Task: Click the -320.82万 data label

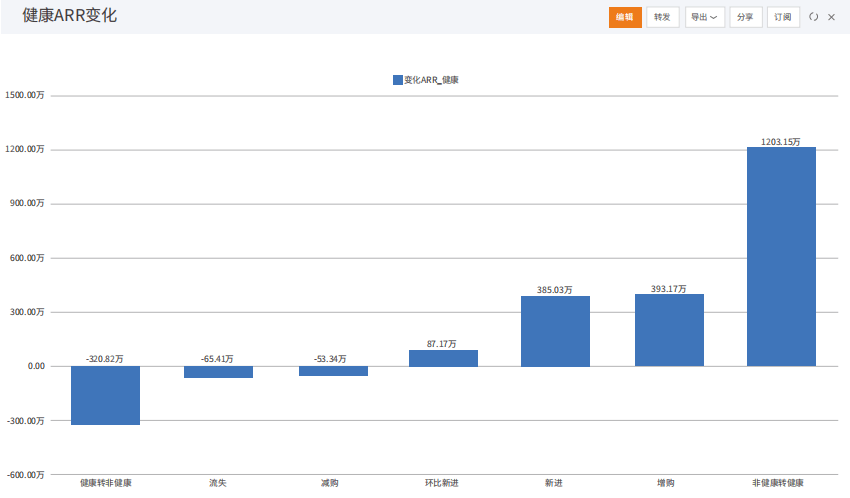Action: 105,359
